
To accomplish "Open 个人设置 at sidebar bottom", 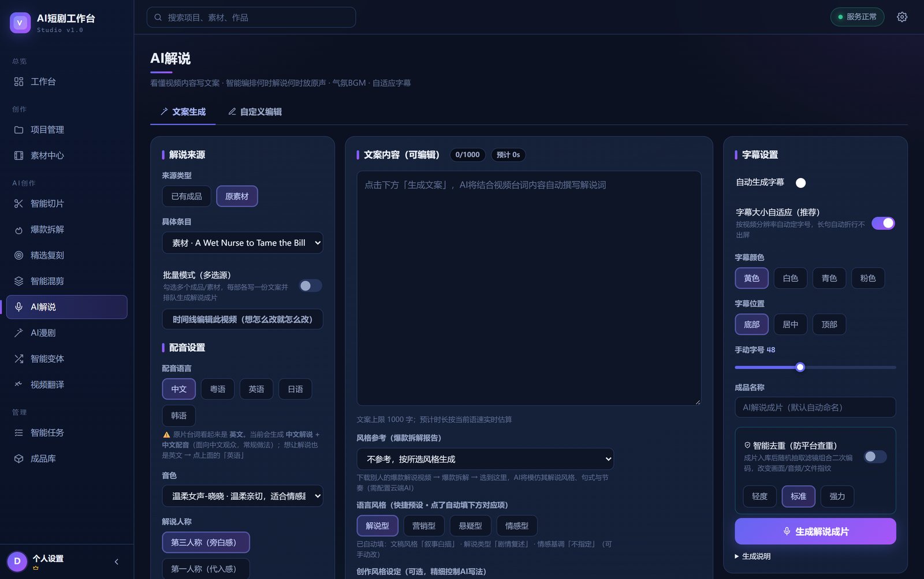I will click(49, 559).
